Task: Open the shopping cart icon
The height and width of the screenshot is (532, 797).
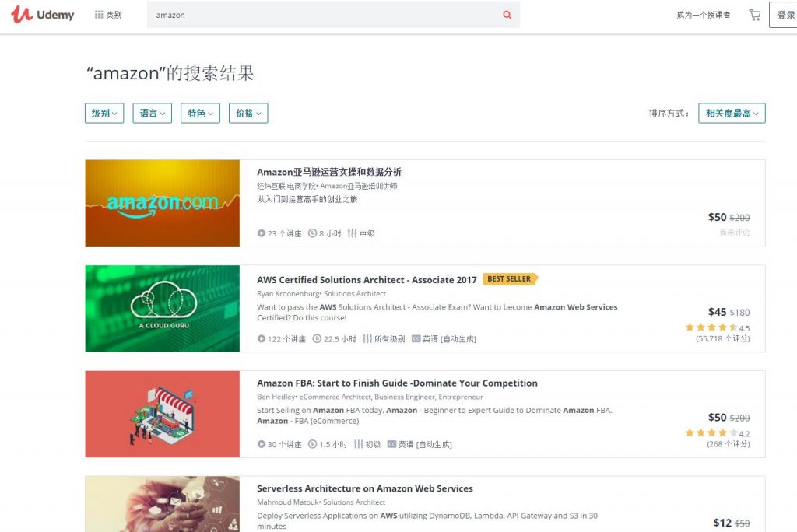Action: (754, 15)
